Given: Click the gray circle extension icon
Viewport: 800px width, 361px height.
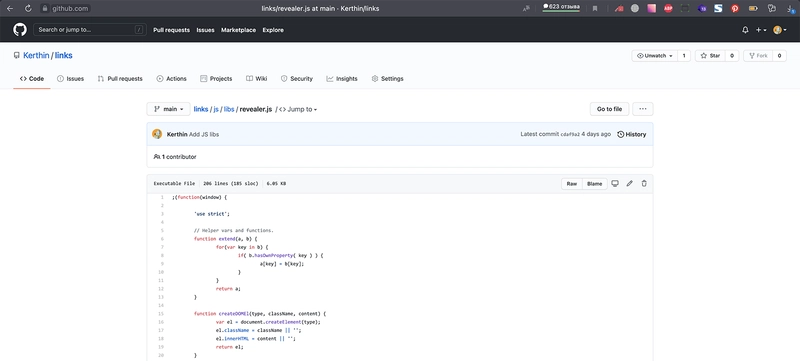Looking at the screenshot, I should click(x=635, y=8).
